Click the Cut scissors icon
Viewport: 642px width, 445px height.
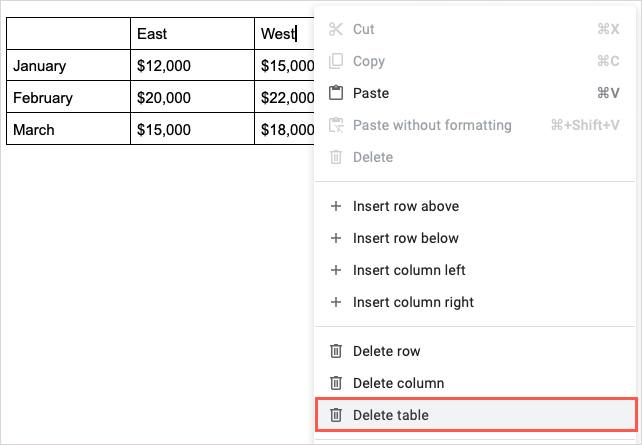click(x=336, y=30)
